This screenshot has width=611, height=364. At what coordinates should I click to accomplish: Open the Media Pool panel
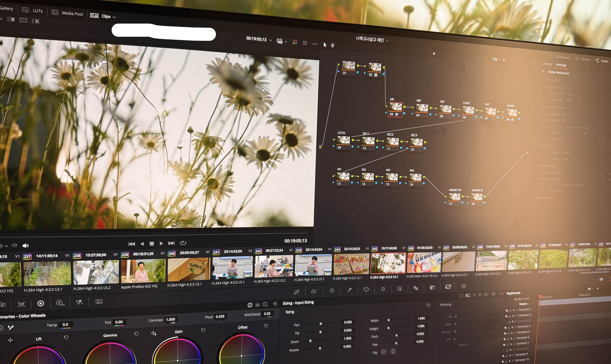click(67, 13)
